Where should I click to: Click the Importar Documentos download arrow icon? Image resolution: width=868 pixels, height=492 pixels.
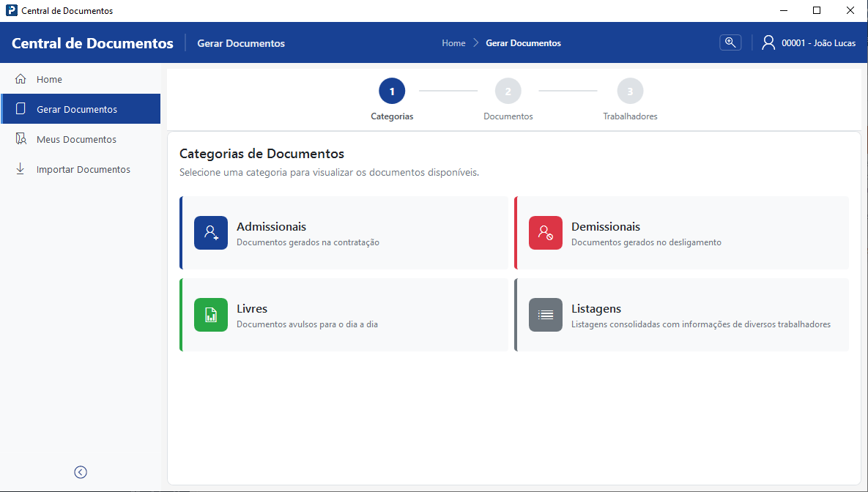[x=21, y=169]
